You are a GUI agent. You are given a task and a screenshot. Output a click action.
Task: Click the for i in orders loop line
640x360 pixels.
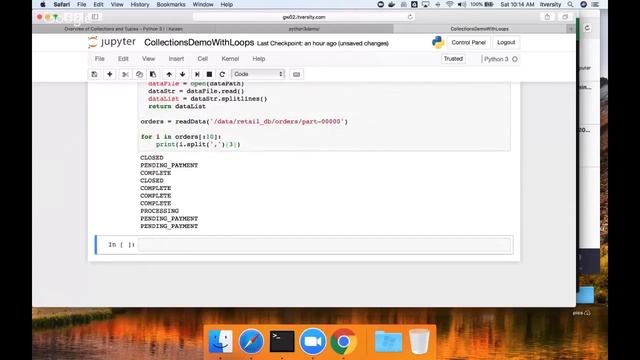click(181, 137)
